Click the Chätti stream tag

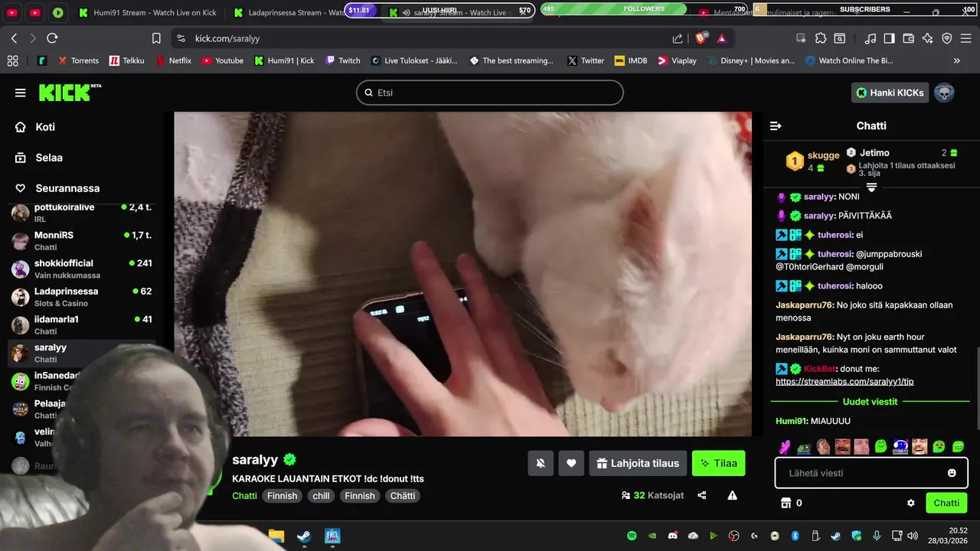[x=403, y=496]
